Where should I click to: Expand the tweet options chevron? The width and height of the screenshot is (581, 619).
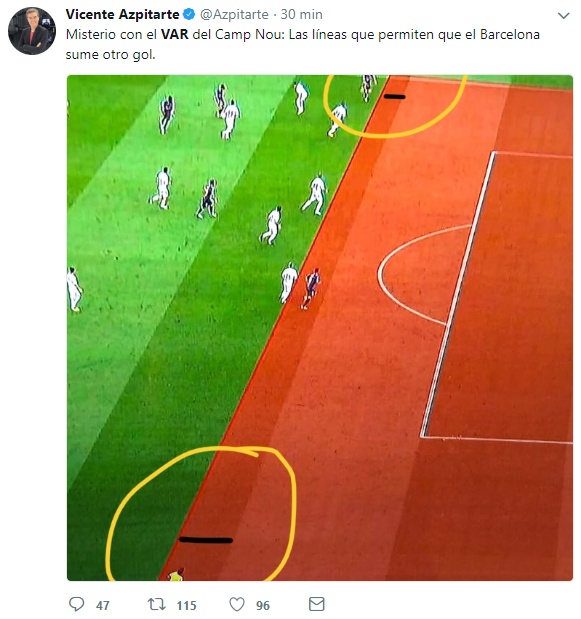563,15
